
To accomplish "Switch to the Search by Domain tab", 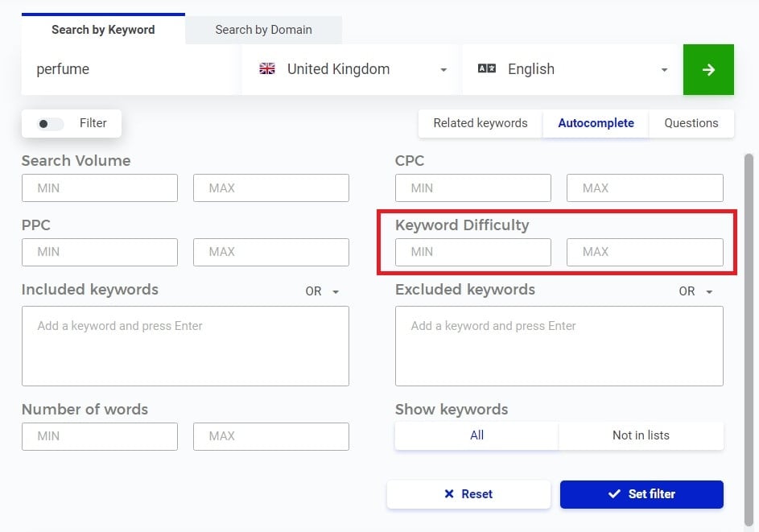I will (x=263, y=29).
